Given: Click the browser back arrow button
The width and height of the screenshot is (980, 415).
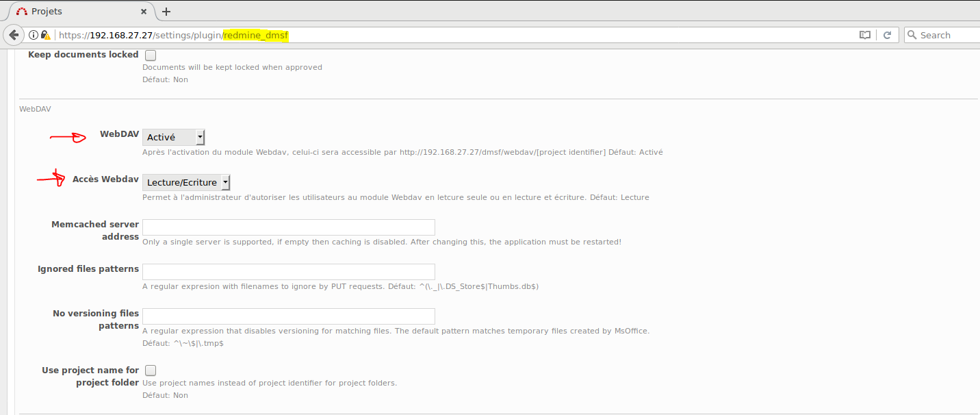Looking at the screenshot, I should pyautogui.click(x=13, y=35).
